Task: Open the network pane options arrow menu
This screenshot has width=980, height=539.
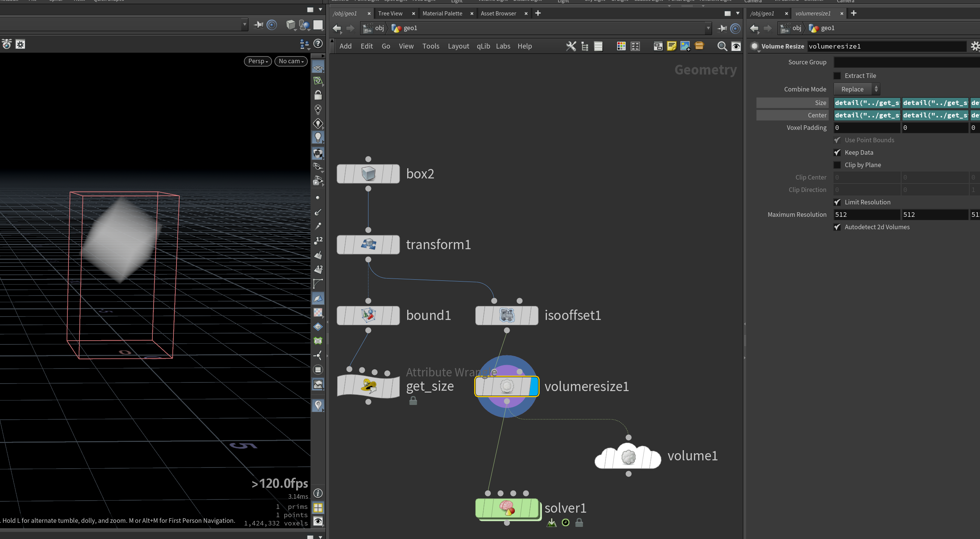Action: coord(738,13)
